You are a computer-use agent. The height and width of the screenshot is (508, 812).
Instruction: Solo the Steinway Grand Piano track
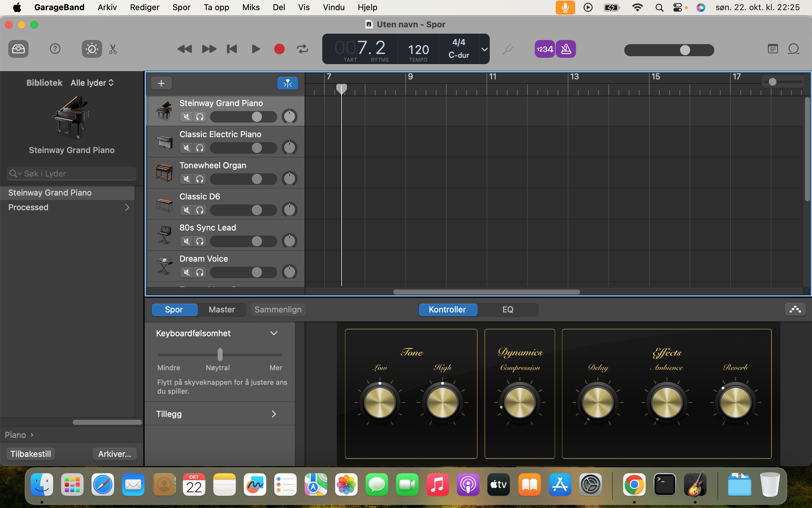[200, 117]
